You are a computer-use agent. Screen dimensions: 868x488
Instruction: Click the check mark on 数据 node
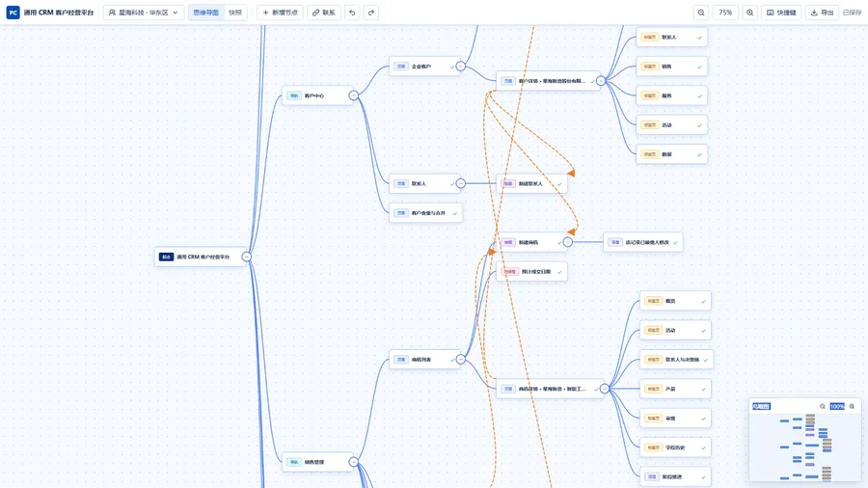click(699, 155)
